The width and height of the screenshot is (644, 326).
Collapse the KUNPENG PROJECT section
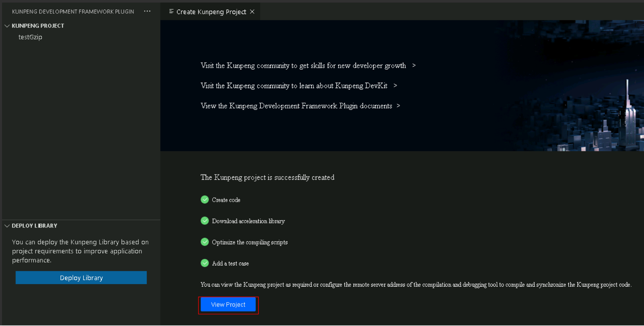click(7, 26)
